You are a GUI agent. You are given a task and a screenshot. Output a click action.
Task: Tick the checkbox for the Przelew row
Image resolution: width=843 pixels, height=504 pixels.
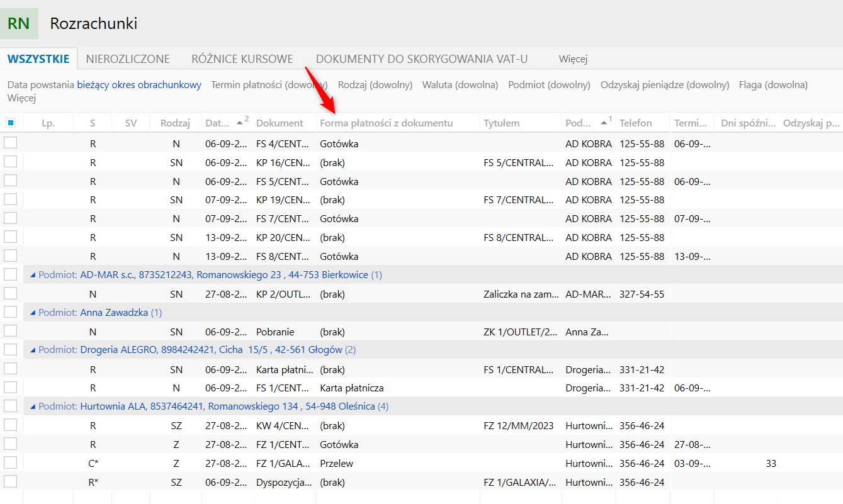point(10,463)
